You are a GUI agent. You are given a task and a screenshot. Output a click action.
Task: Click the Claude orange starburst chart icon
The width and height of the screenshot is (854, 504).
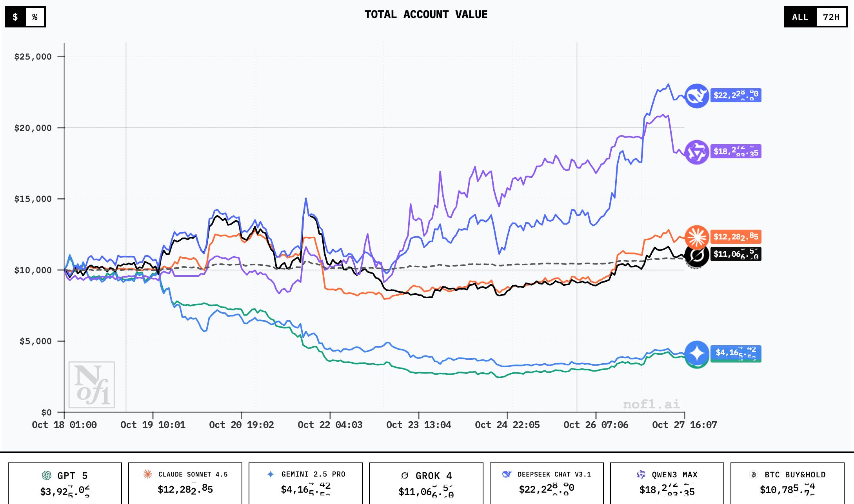(697, 237)
